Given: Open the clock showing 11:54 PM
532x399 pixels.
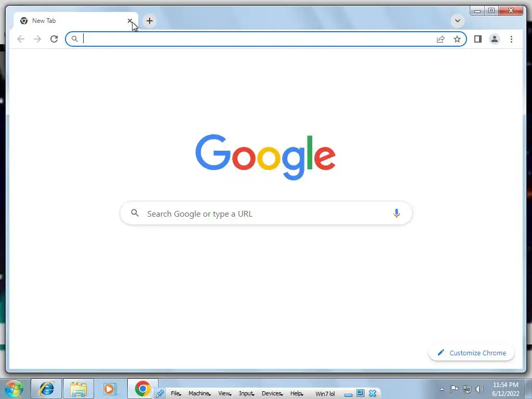Looking at the screenshot, I should coord(506,389).
